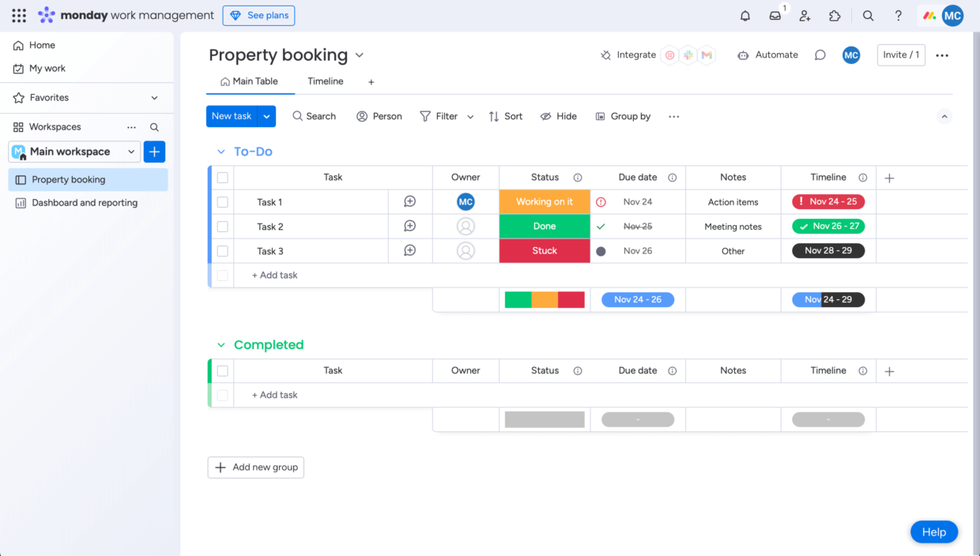Open the board chat bubble icon
Image resolution: width=980 pixels, height=556 pixels.
click(x=820, y=54)
